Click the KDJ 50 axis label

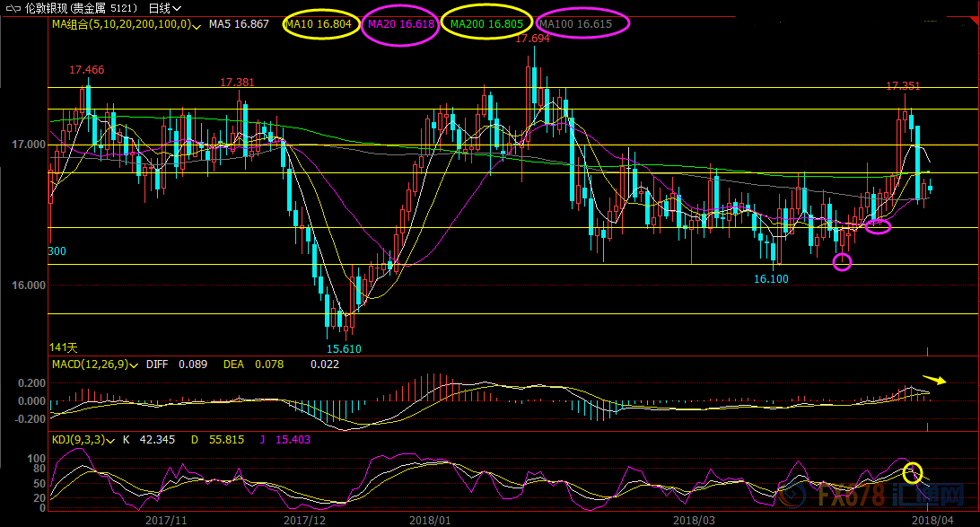pyautogui.click(x=39, y=484)
